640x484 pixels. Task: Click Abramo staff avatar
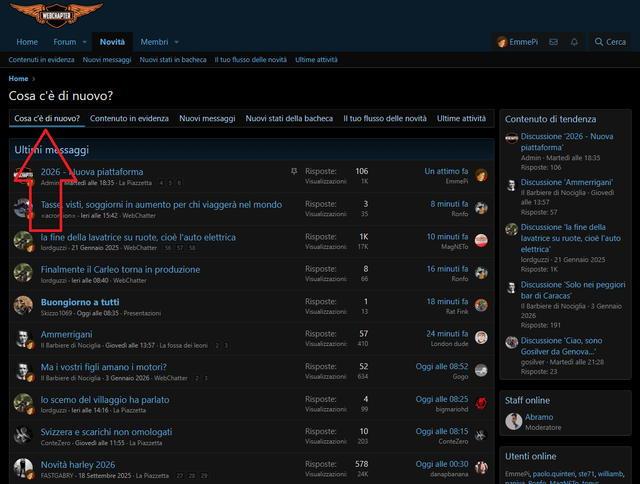(513, 422)
